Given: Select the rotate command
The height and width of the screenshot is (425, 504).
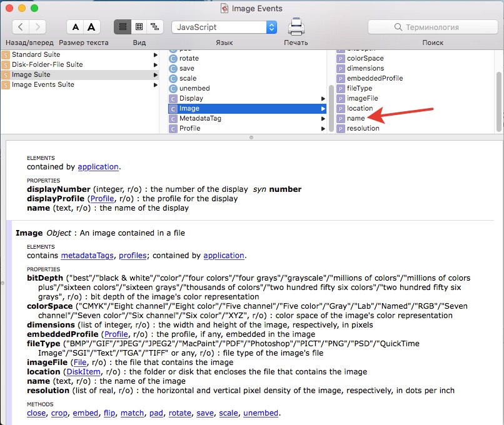Looking at the screenshot, I should pyautogui.click(x=189, y=59).
